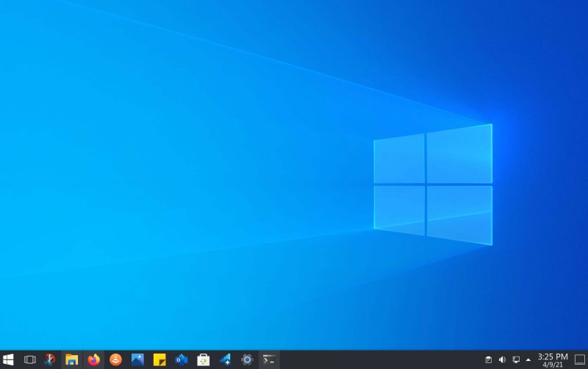Open the orange round app icon

[x=115, y=359]
